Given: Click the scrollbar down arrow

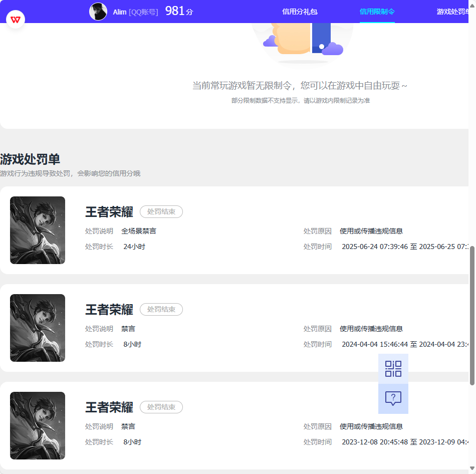Looking at the screenshot, I should [x=472, y=468].
